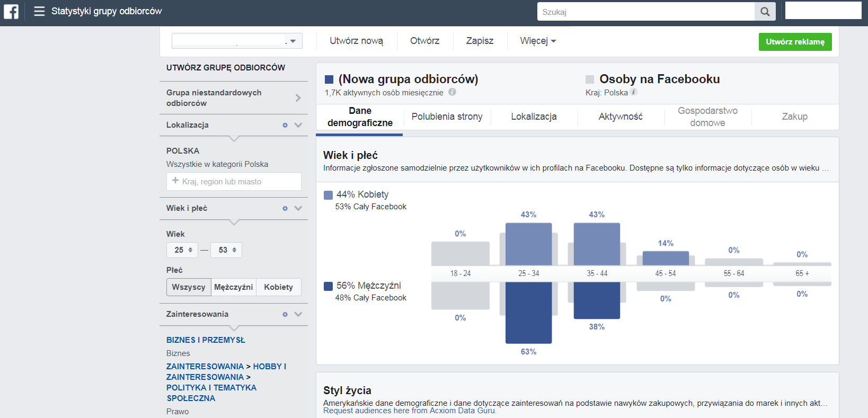
Task: Expand Grupa niestandardowych odbiorców
Action: coord(234,98)
